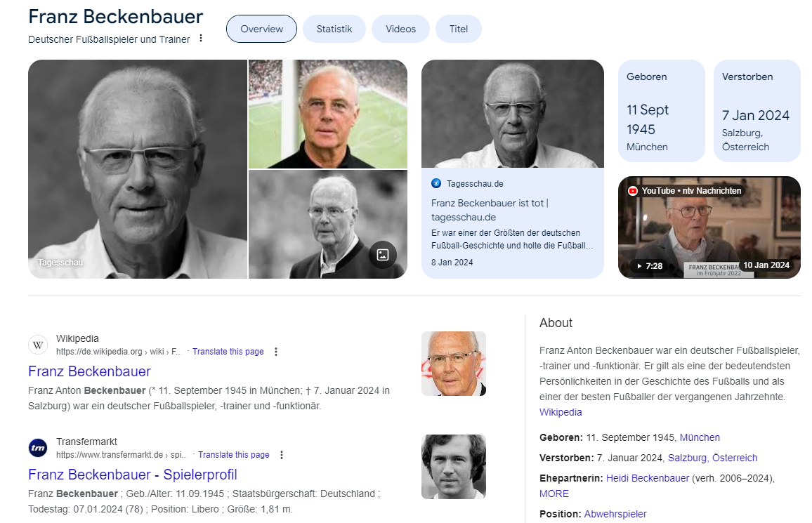The width and height of the screenshot is (812, 523).
Task: Open the Abwehrspieler position link
Action: click(x=615, y=514)
